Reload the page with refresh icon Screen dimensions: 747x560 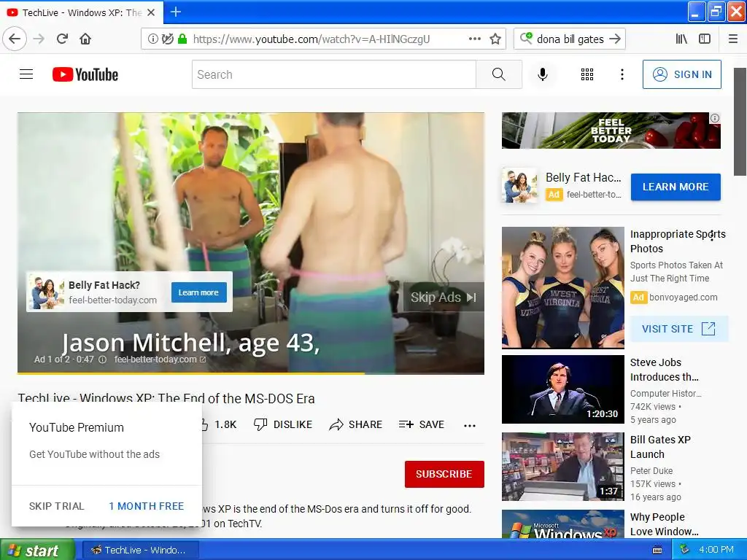tap(63, 39)
